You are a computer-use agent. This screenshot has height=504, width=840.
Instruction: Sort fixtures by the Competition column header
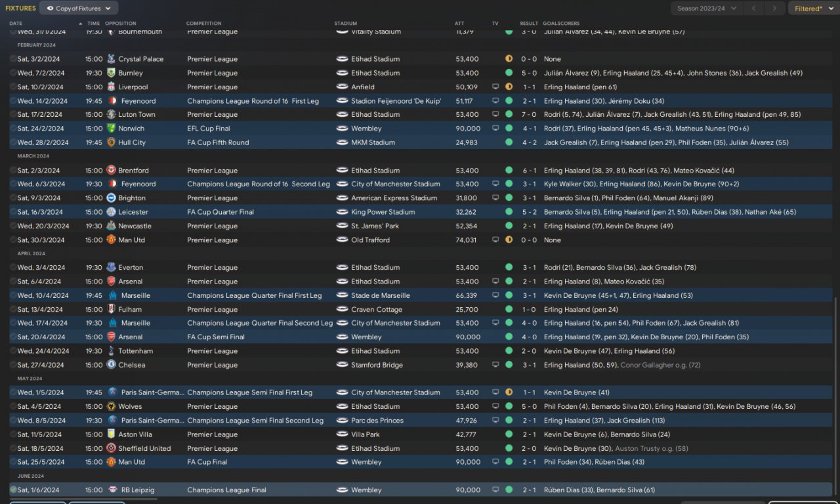tap(203, 24)
